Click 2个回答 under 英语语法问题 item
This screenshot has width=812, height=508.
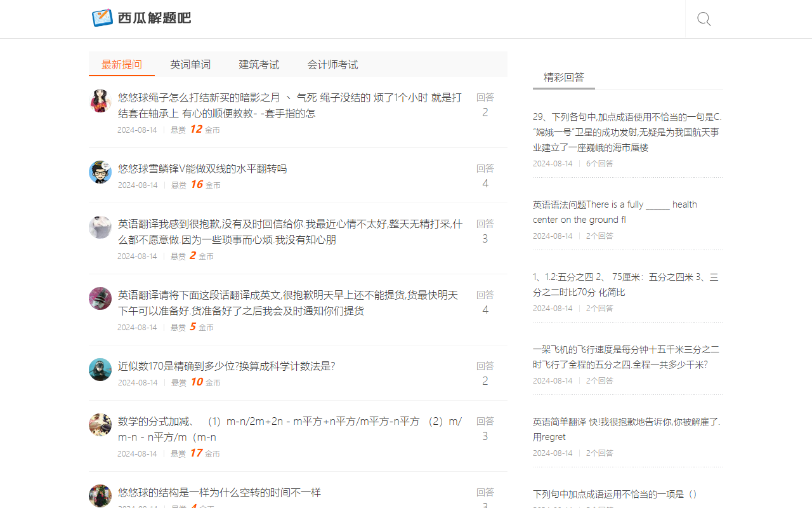[x=599, y=236]
